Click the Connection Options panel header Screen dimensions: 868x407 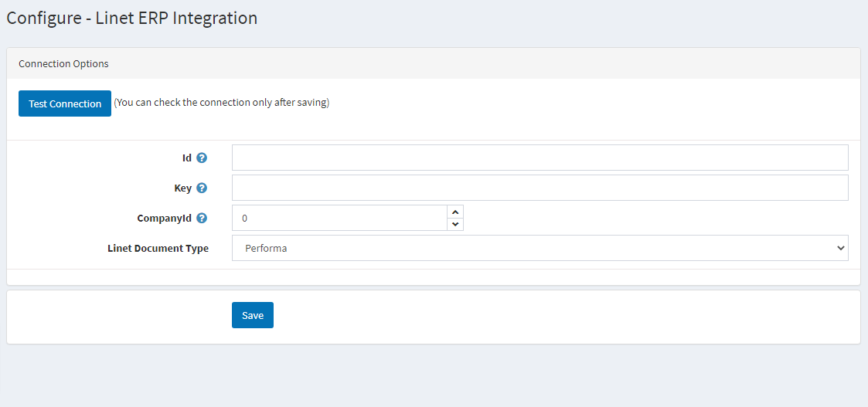pyautogui.click(x=434, y=63)
